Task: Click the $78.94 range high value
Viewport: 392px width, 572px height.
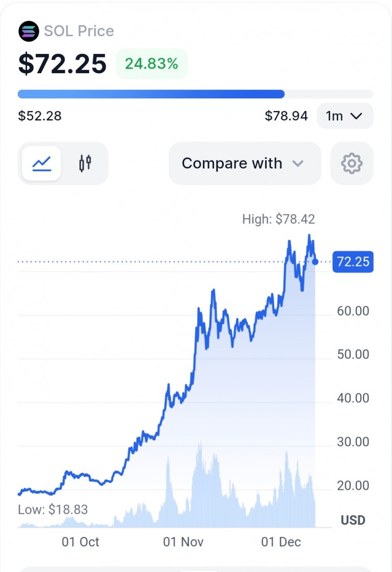Action: 286,116
